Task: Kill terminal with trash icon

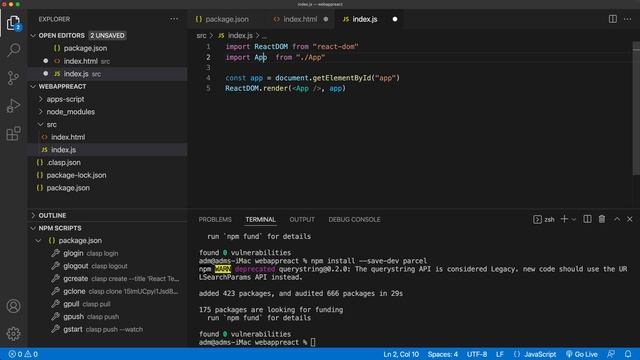Action: click(x=602, y=219)
